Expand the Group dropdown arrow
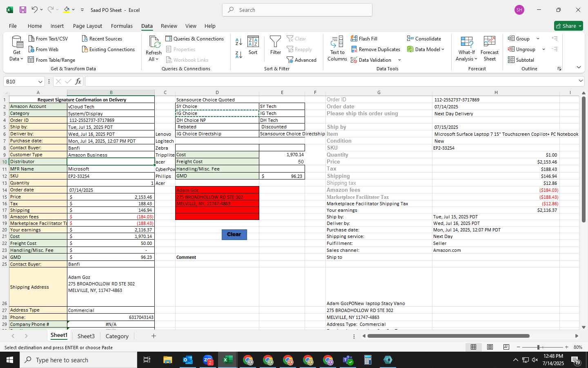The image size is (588, 368). pos(538,39)
